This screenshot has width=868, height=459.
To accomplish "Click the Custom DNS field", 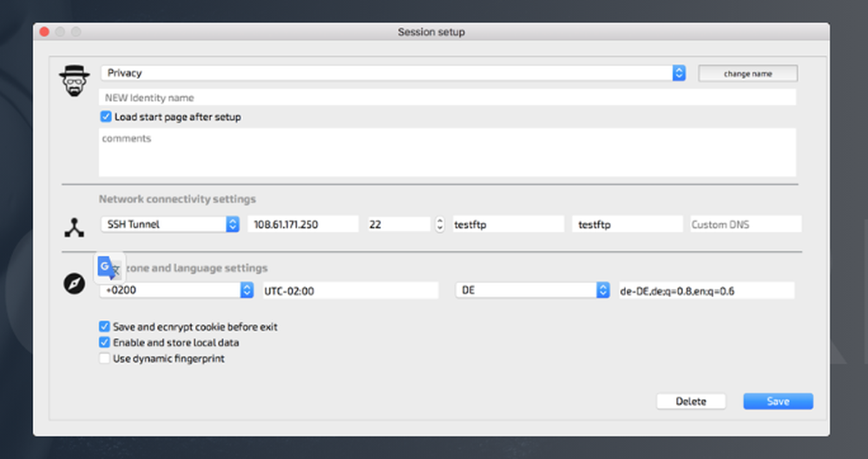I will click(x=746, y=224).
